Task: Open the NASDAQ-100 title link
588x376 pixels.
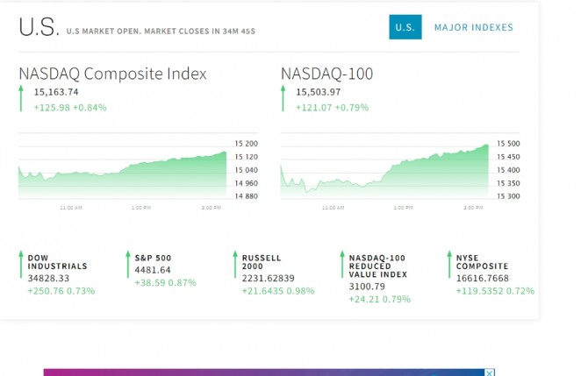Action: pyautogui.click(x=327, y=74)
